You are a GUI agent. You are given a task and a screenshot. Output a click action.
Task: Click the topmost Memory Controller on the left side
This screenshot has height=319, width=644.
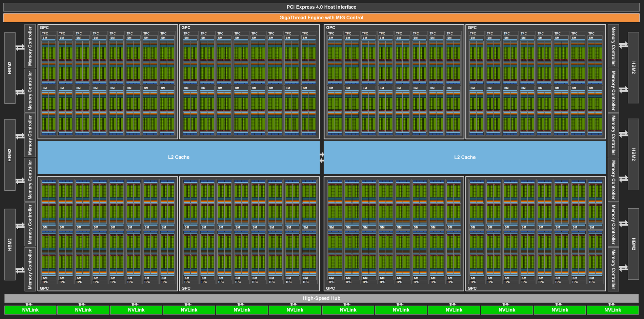click(x=30, y=46)
